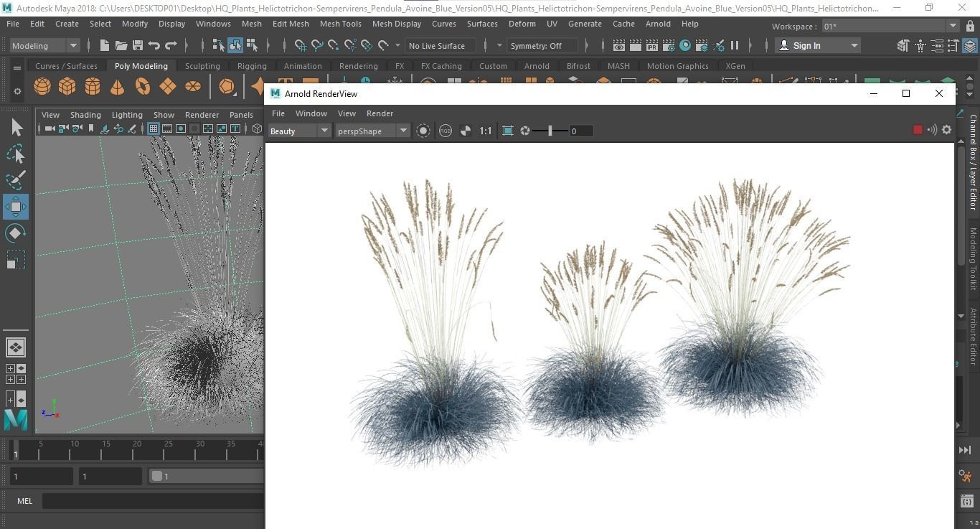Activate the Lasso select tool

tap(15, 154)
